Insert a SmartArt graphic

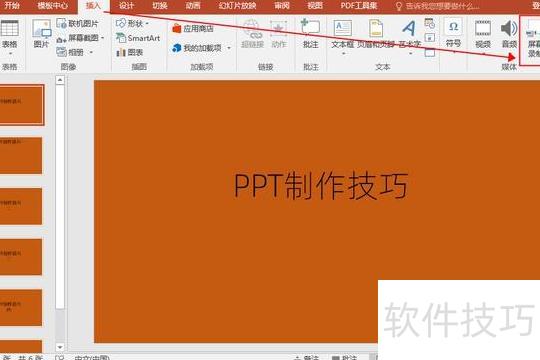(x=138, y=38)
